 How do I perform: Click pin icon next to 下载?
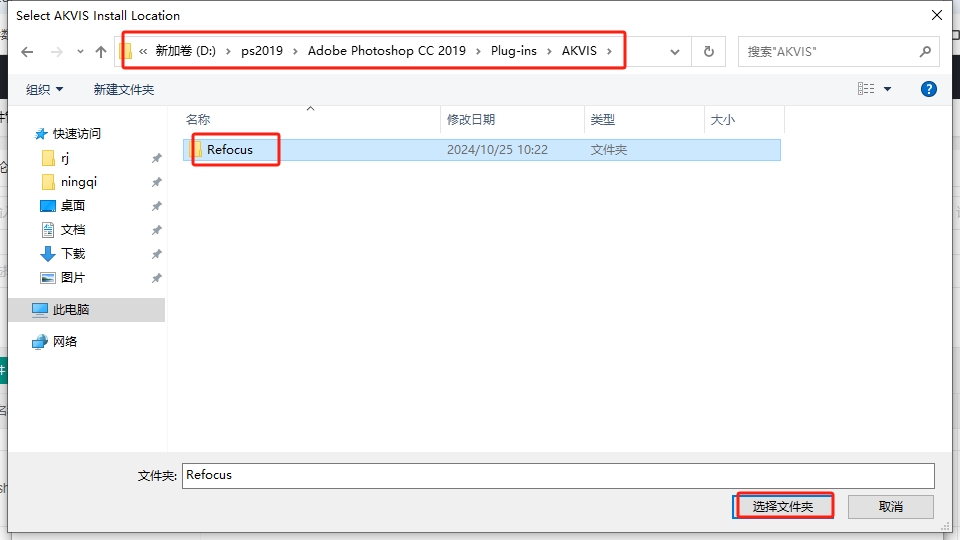(157, 253)
